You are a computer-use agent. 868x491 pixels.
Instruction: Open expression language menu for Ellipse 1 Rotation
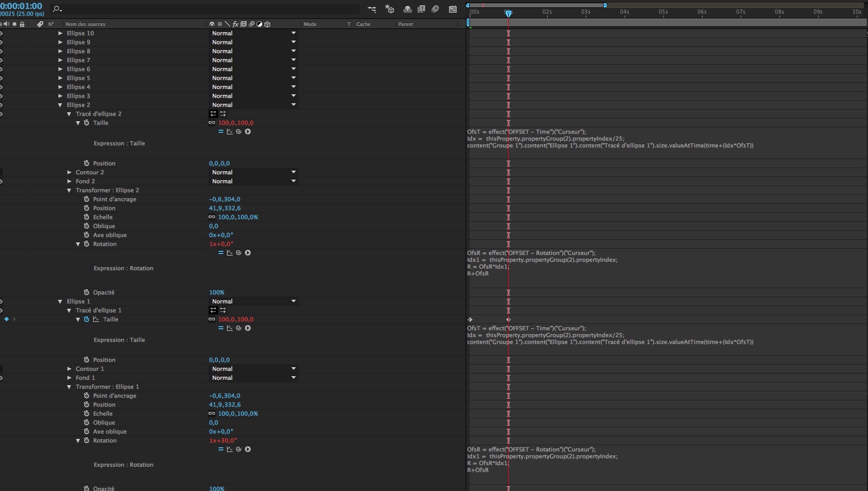click(x=248, y=449)
